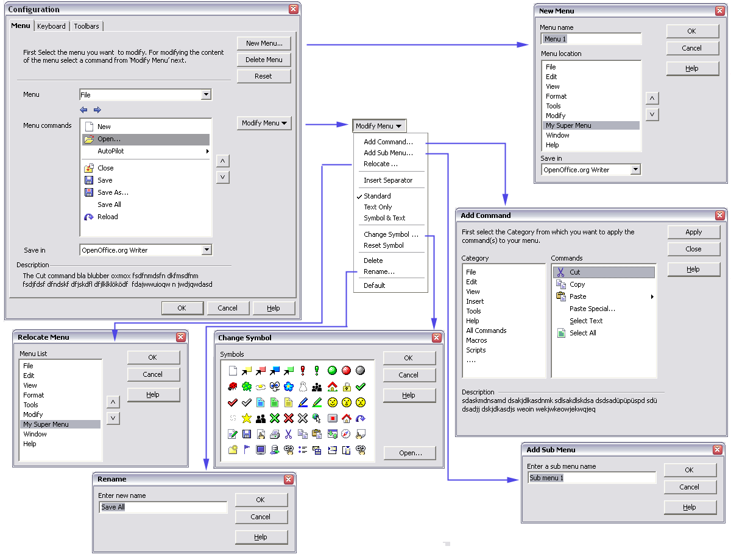Click the blue left arrow under Menu field
Viewport: 731px width, 560px height.
(x=84, y=110)
